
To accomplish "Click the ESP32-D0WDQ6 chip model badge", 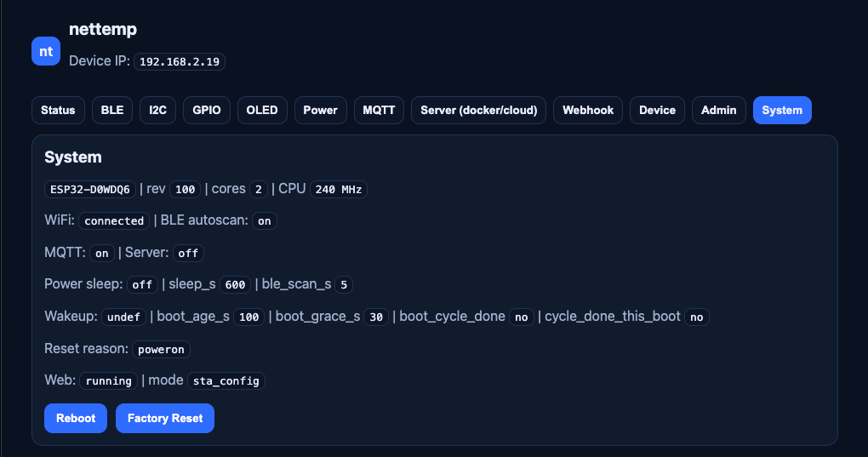I will pyautogui.click(x=90, y=189).
